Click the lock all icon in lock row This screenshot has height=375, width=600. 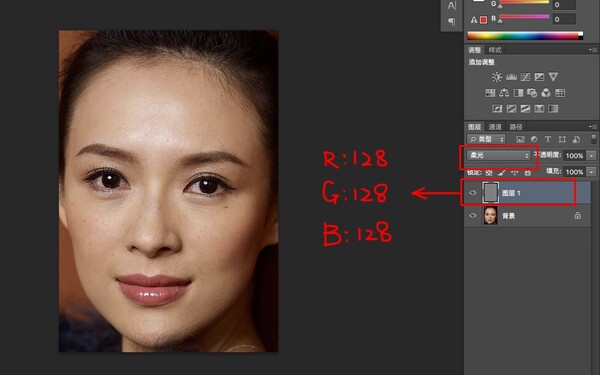coord(528,173)
